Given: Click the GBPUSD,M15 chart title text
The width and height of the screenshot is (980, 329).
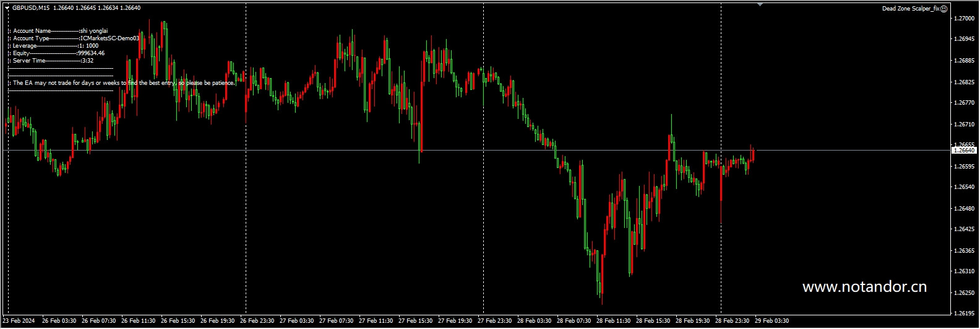Looking at the screenshot, I should [31, 8].
